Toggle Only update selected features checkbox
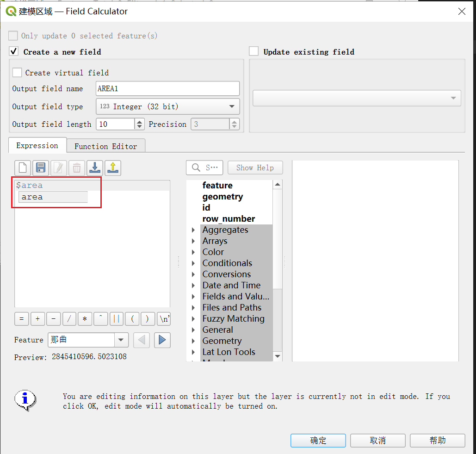476x454 pixels. (13, 36)
